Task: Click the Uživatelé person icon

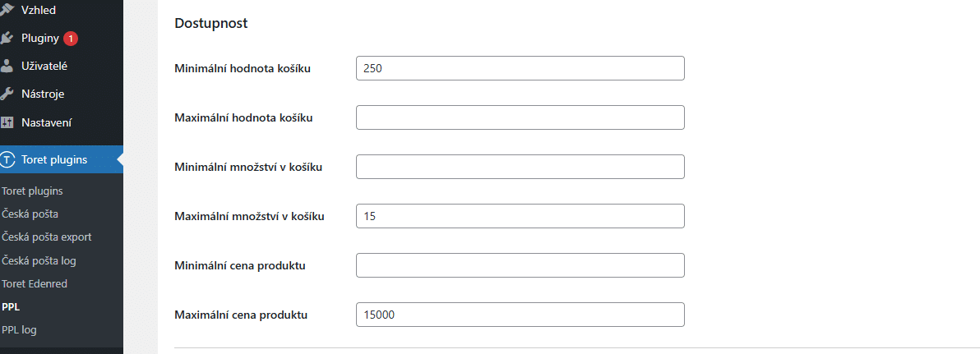Action: 8,66
